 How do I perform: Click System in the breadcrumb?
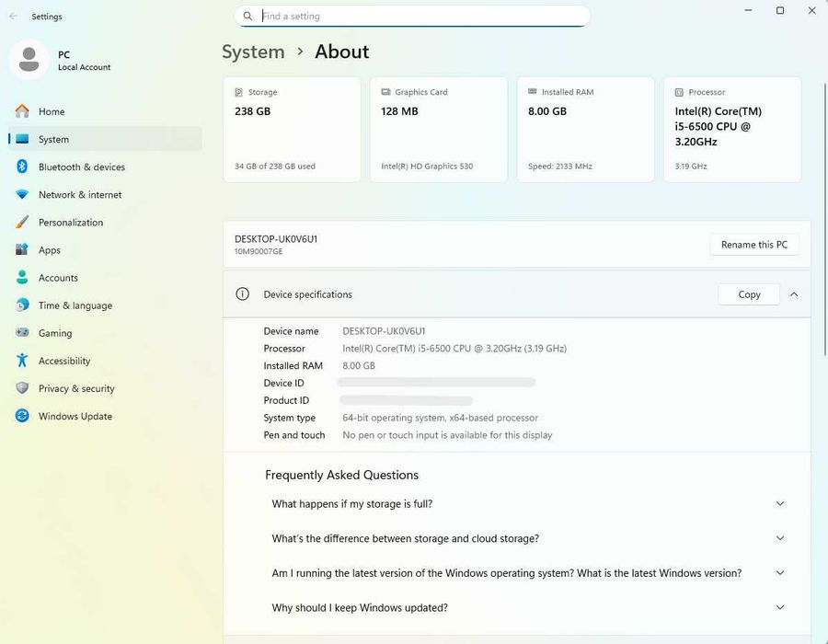pyautogui.click(x=253, y=52)
